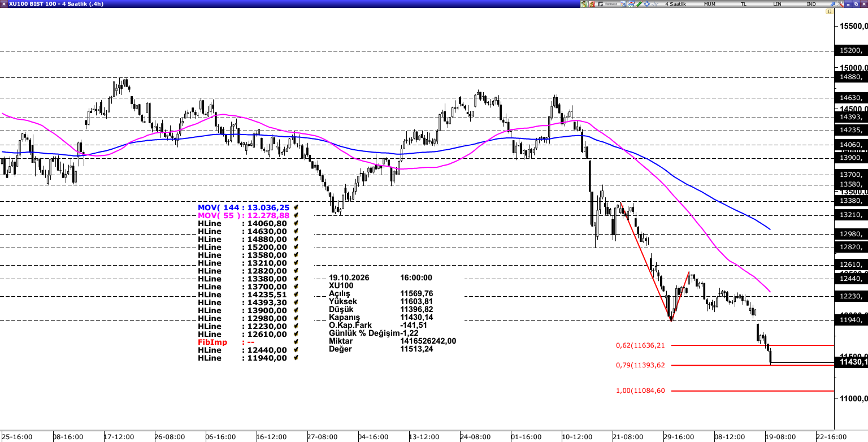Click the blue crosshair move icon in title bar
Screen dimensions: 868x442
pyautogui.click(x=647, y=4)
